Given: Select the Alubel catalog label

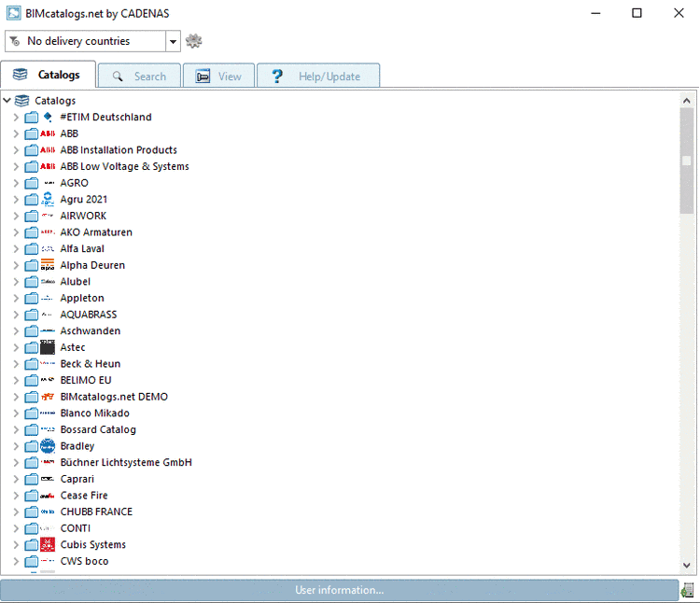Looking at the screenshot, I should [x=75, y=282].
